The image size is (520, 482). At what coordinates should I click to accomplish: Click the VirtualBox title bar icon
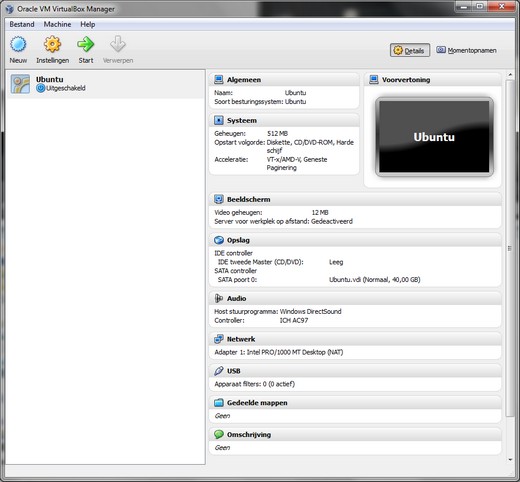click(10, 9)
